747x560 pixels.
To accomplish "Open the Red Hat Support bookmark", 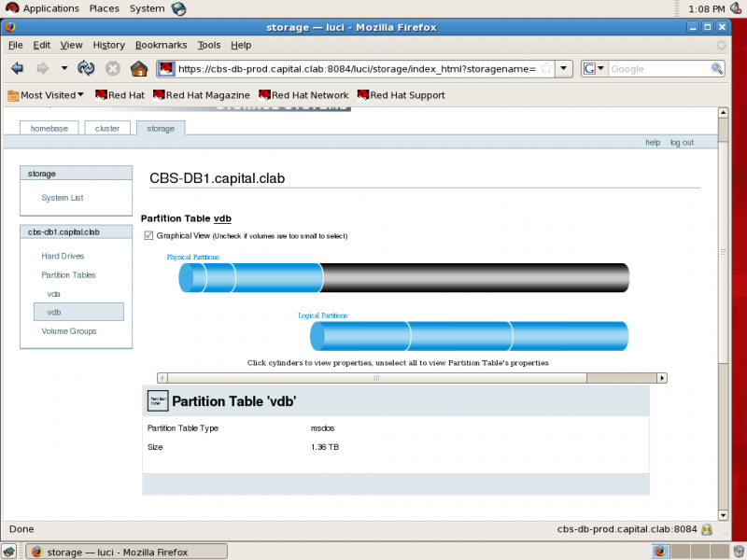I will (x=402, y=95).
